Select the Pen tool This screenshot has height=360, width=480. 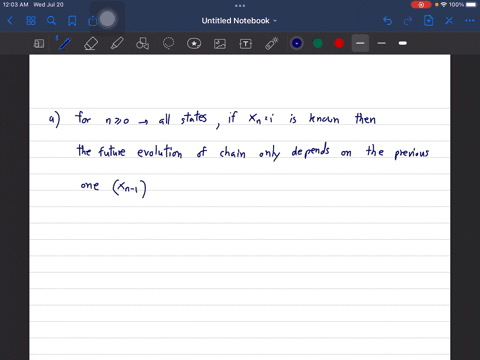pyautogui.click(x=65, y=43)
